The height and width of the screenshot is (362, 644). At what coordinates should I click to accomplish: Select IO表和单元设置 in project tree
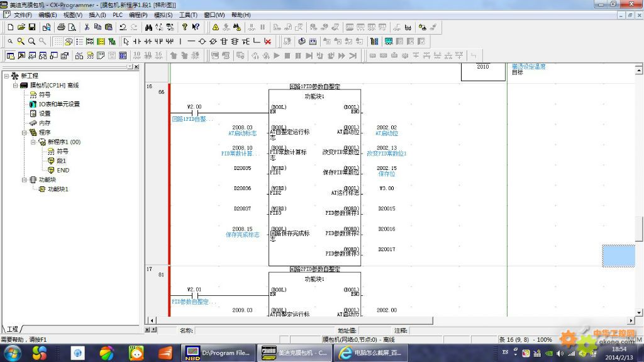pos(59,104)
